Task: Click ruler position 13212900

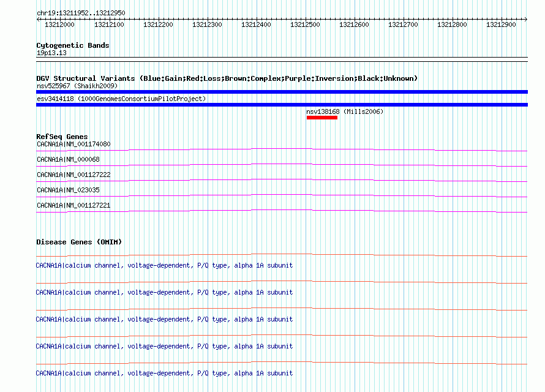Action: [x=501, y=24]
